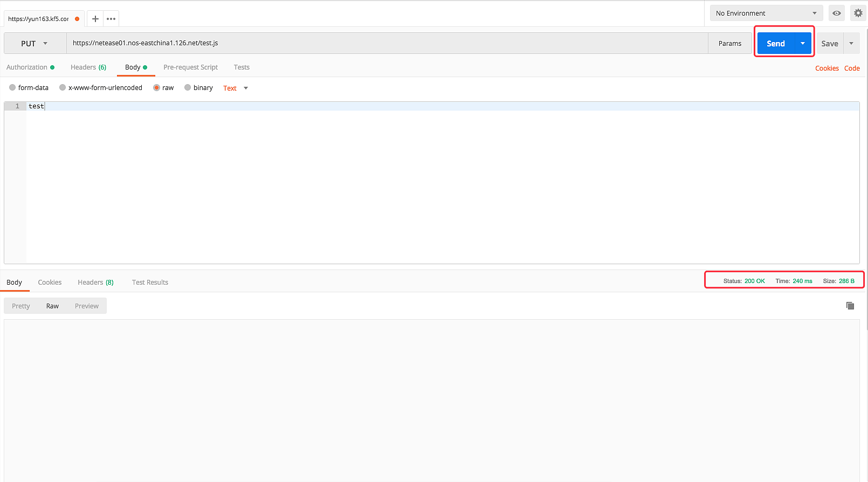The image size is (868, 482).
Task: Select the form-data radio button
Action: tap(12, 88)
